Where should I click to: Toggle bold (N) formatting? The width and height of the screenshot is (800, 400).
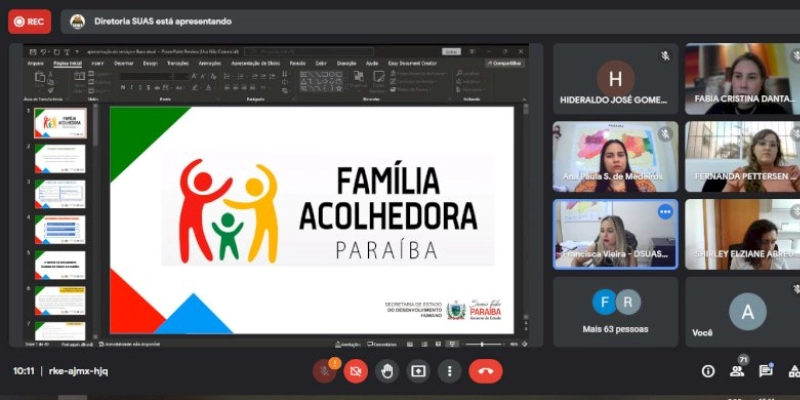click(x=123, y=87)
